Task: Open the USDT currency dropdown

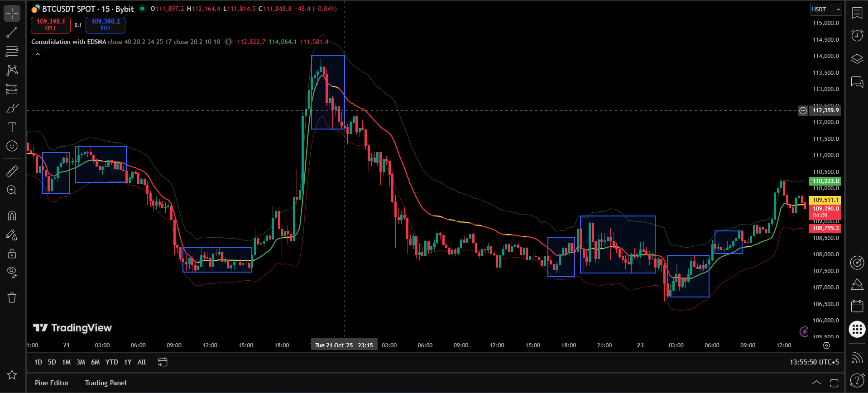Action: (825, 10)
